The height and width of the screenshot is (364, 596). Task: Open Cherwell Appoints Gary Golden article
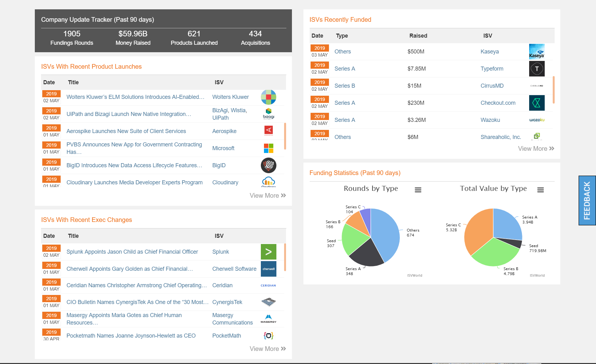pyautogui.click(x=130, y=269)
